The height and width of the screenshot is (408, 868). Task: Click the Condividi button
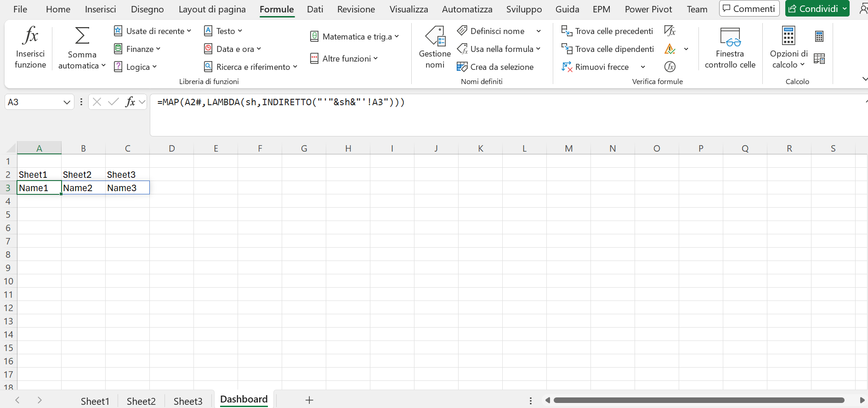(817, 9)
